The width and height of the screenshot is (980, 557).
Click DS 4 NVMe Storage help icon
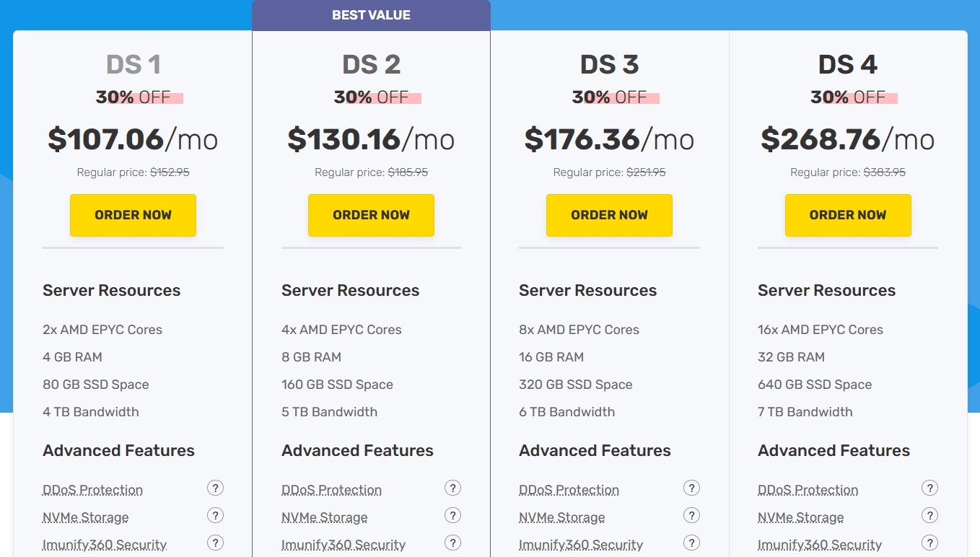[x=929, y=516]
